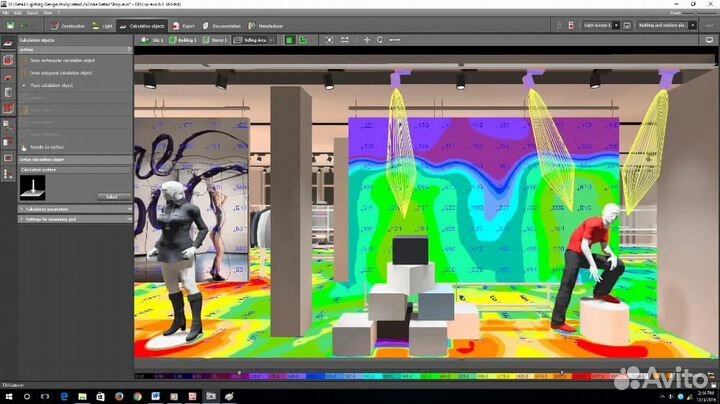Open the Construction mode tab
The image size is (720, 404).
(70, 25)
